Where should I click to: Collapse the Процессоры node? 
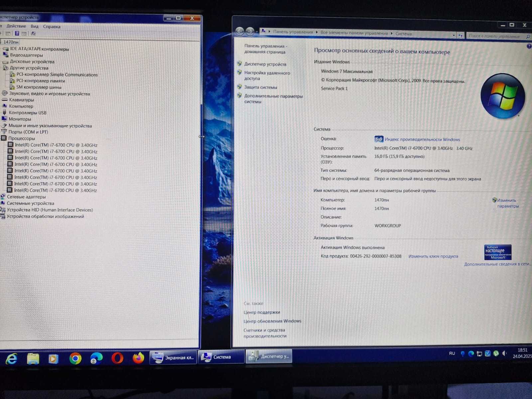(21, 138)
